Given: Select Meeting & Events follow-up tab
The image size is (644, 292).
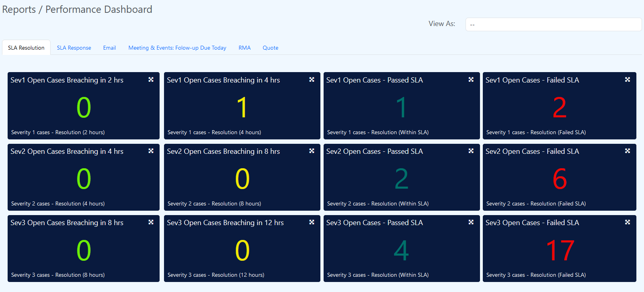Looking at the screenshot, I should pyautogui.click(x=177, y=48).
